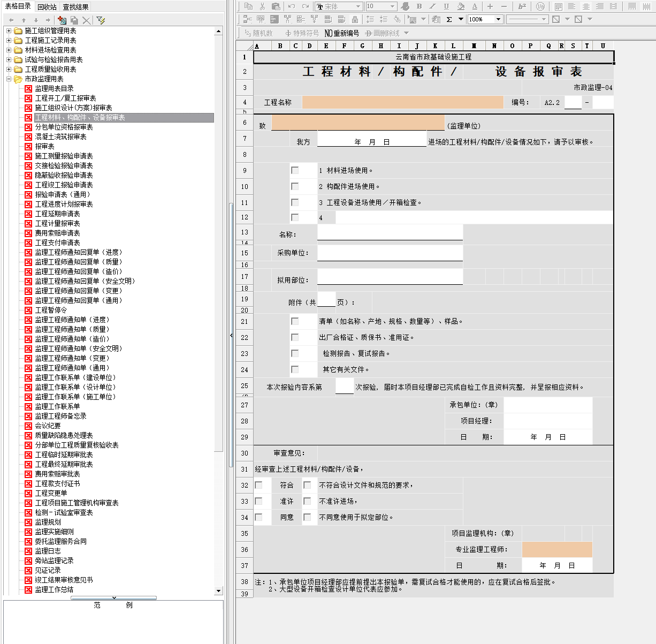Viewport: 656px width, 644px height.
Task: Click the delete X icon in directory toolbar
Action: [x=86, y=20]
